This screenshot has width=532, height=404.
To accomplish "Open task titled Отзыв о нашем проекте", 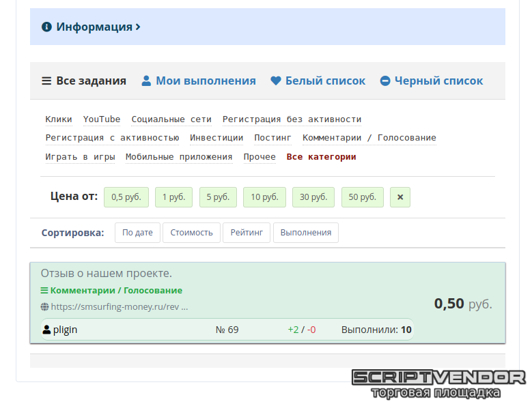I will click(x=107, y=274).
